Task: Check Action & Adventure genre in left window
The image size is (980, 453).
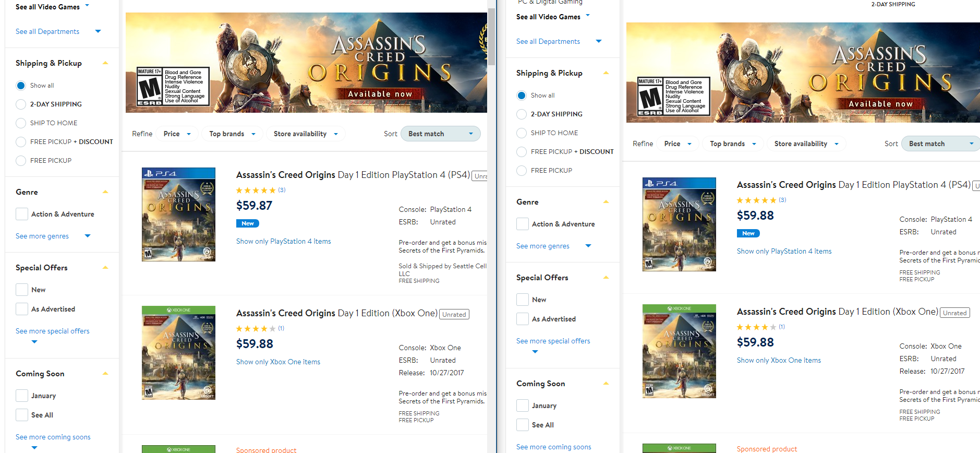Action: (22, 214)
